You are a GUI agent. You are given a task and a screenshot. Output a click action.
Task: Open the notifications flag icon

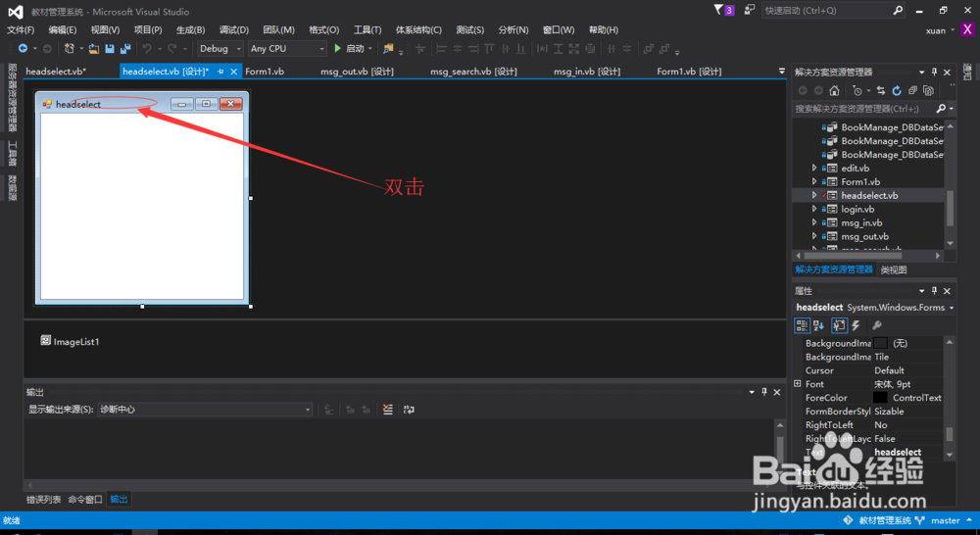point(718,10)
